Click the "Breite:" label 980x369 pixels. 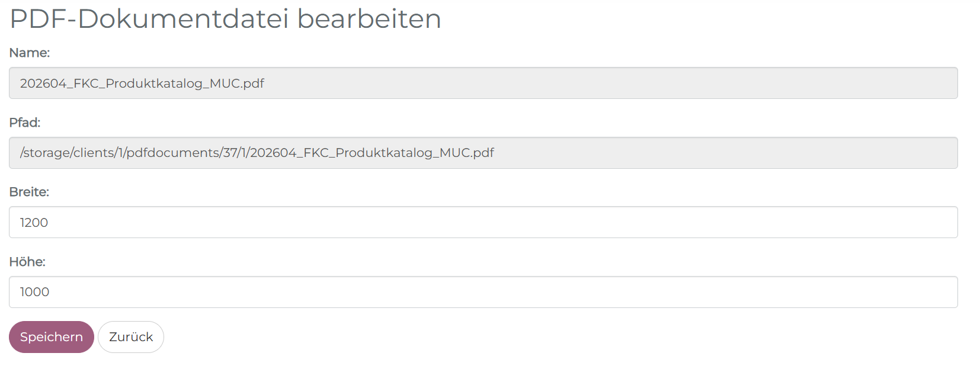29,192
